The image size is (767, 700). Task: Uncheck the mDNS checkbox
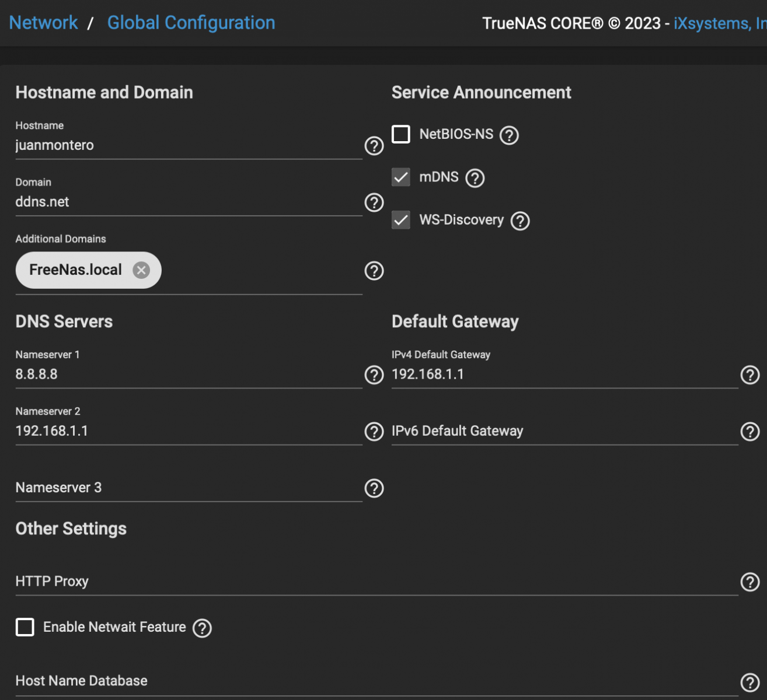(x=401, y=177)
